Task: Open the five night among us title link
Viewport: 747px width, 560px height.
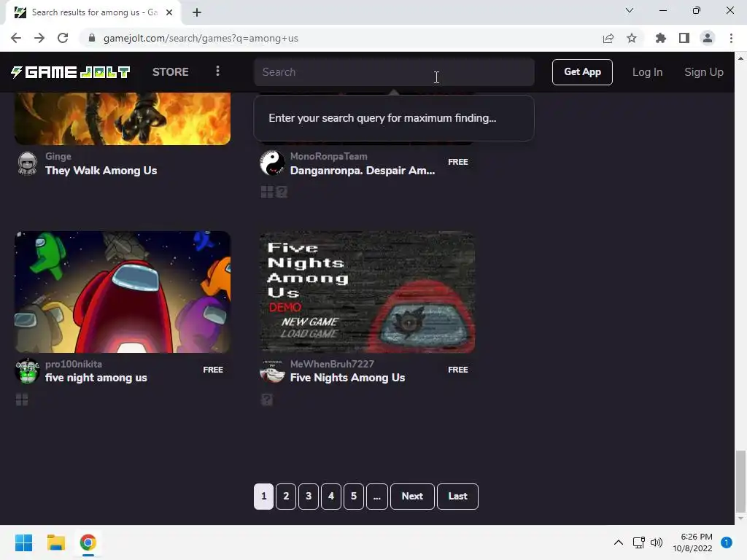Action: tap(96, 378)
